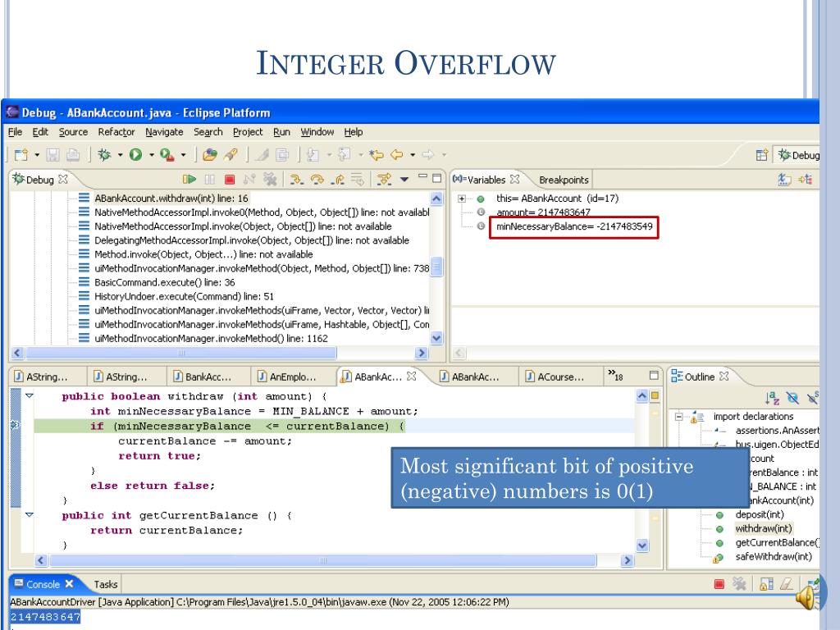Toggle alphabetical sort in Outline view
This screenshot has width=840, height=630.
click(x=772, y=399)
